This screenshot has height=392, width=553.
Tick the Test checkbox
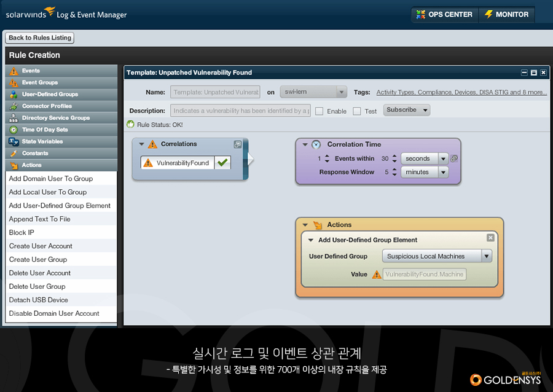(x=357, y=111)
